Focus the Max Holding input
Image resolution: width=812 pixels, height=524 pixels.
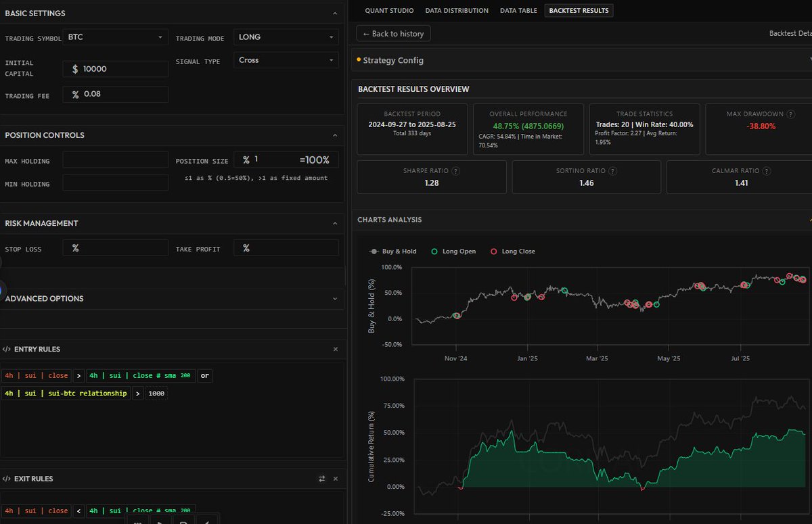pyautogui.click(x=116, y=160)
